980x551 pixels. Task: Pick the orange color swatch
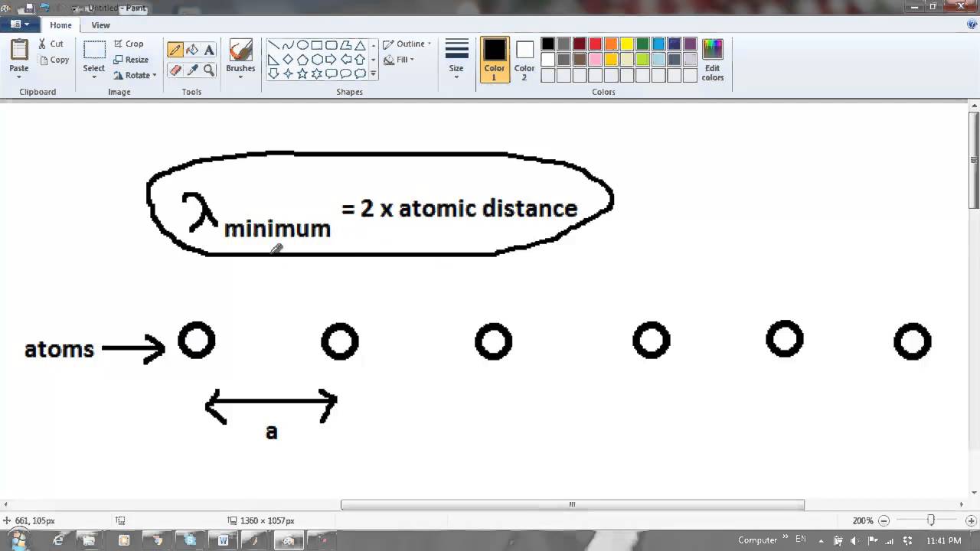click(x=611, y=44)
